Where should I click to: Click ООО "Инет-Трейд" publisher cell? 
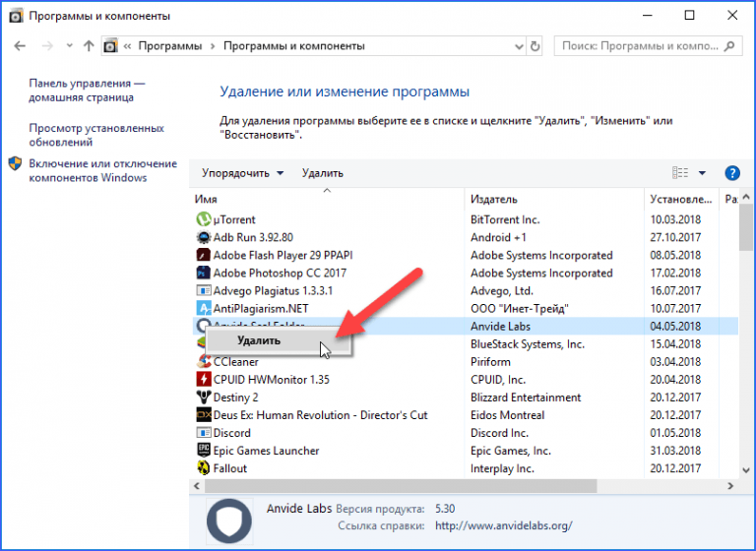click(520, 309)
